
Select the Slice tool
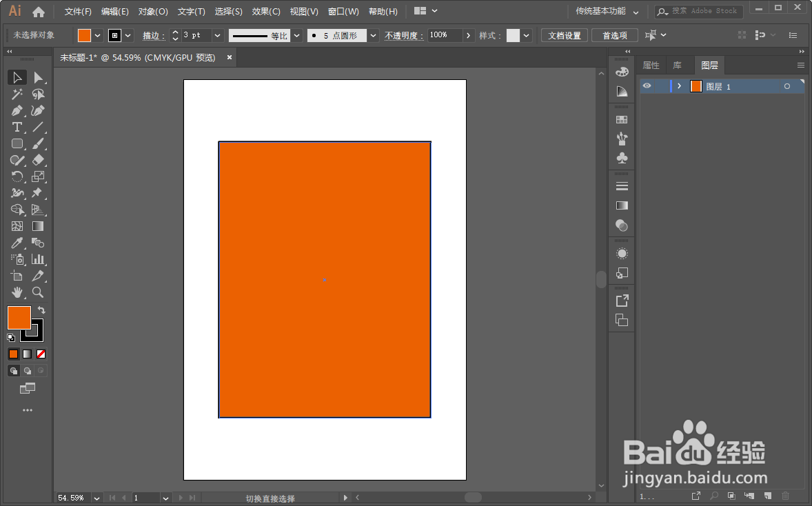[38, 276]
